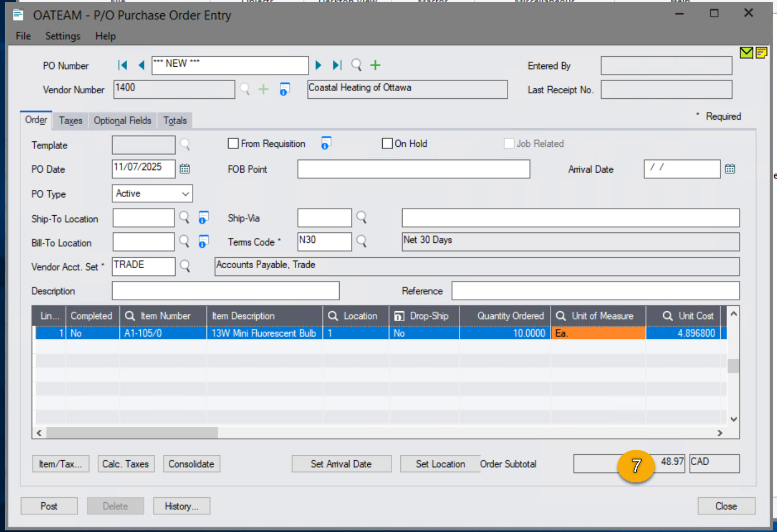Switch to Totals tab
Screen dimensions: 777x532
pyautogui.click(x=175, y=120)
